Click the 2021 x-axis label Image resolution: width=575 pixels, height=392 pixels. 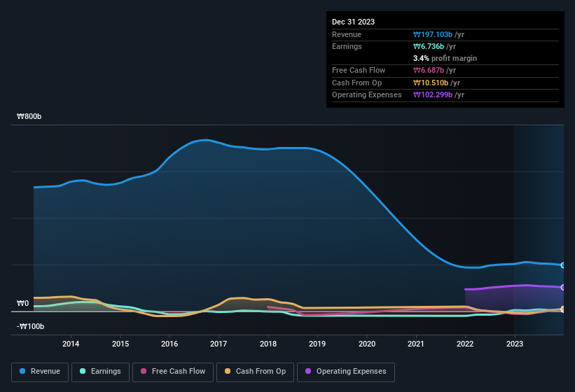[416, 344]
